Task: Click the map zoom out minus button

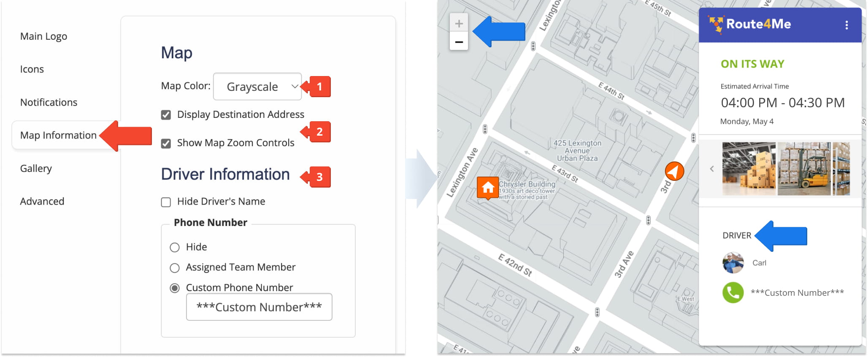Action: pos(459,42)
